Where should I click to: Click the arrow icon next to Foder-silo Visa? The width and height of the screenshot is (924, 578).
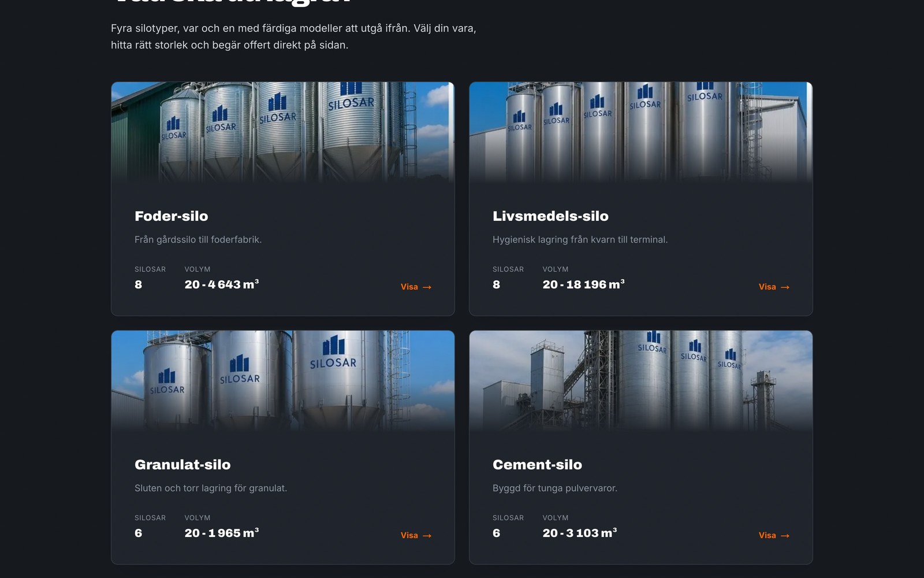[x=427, y=287]
